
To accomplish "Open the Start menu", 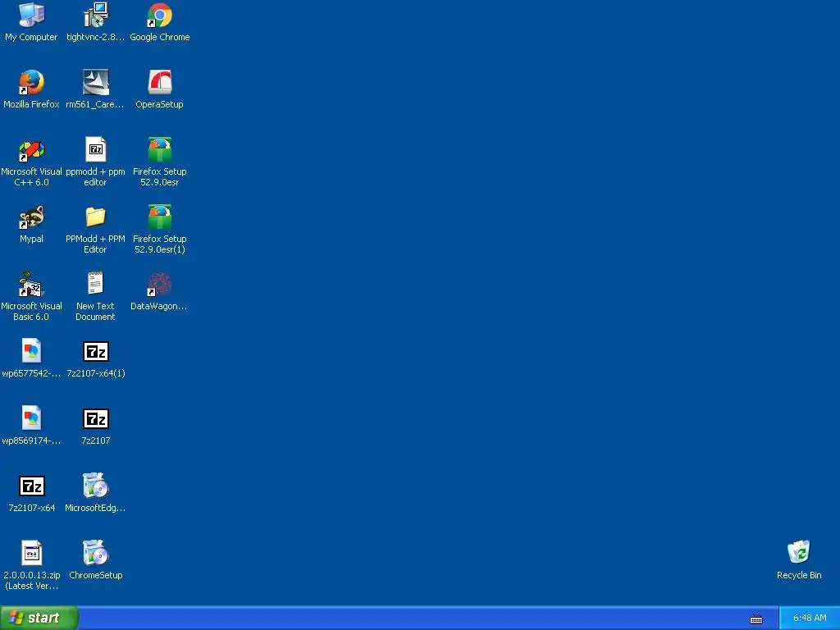I will click(39, 618).
